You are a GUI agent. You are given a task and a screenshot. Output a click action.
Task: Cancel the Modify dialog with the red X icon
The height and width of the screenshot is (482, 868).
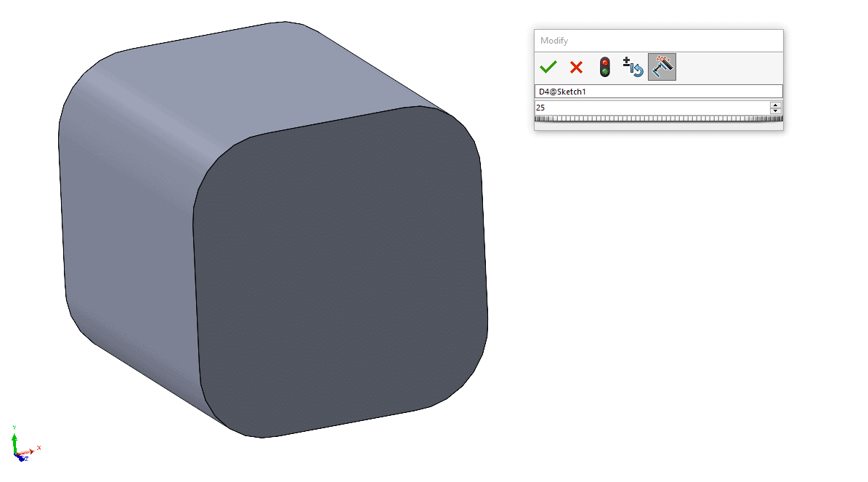pos(576,66)
